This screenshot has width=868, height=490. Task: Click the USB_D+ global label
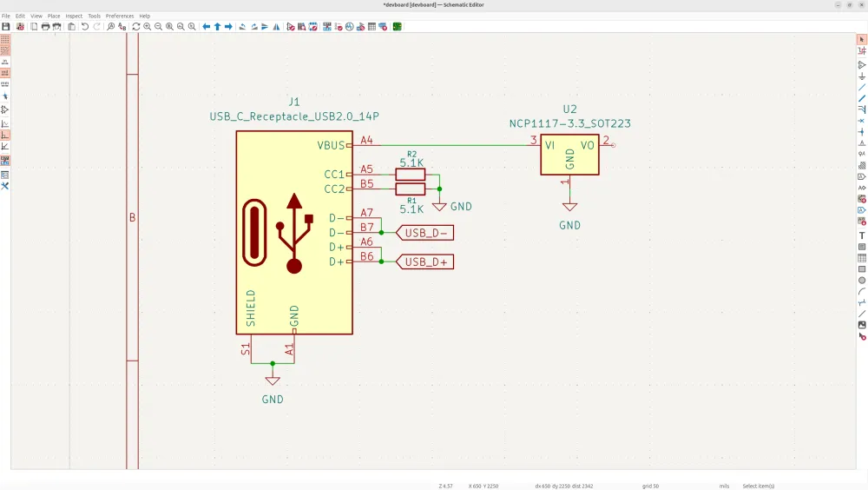pos(427,262)
